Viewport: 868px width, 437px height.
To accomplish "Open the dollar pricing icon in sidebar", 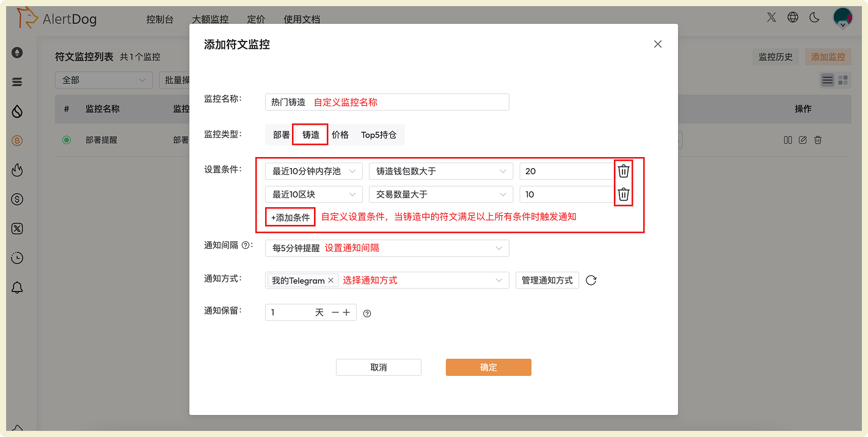I will (17, 198).
